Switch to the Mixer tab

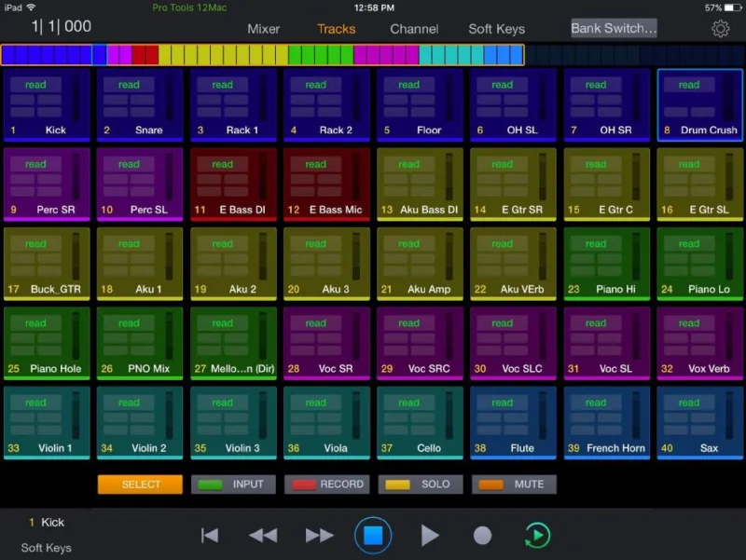(x=263, y=29)
